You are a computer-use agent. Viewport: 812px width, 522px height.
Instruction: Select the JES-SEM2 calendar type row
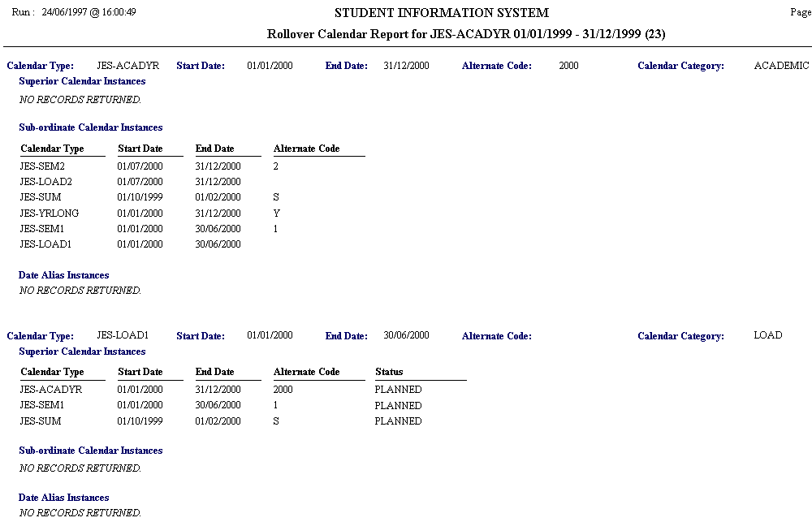coord(42,166)
